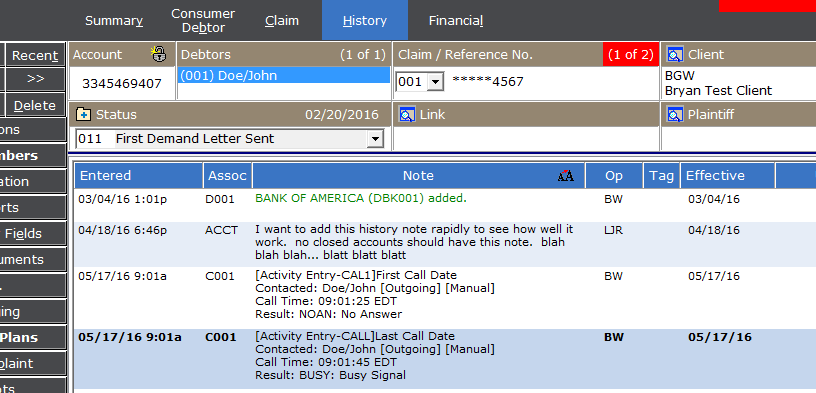Switch to the Summary tab
Image resolution: width=816 pixels, height=393 pixels.
pyautogui.click(x=114, y=21)
